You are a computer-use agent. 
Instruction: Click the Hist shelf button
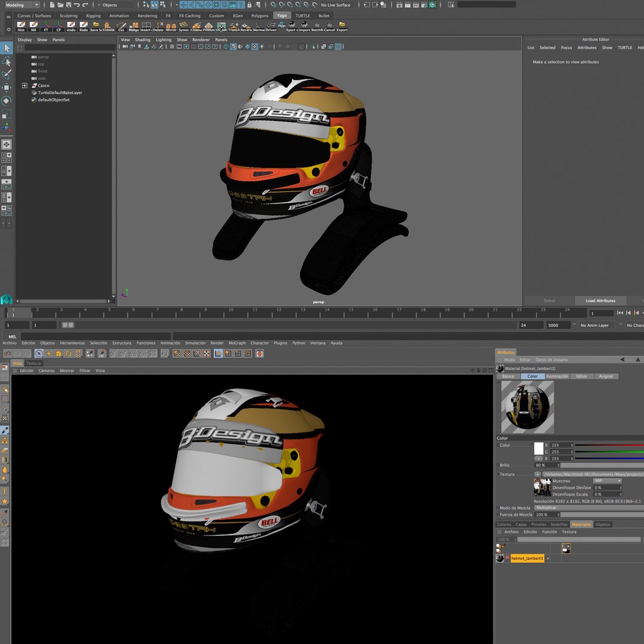(x=21, y=27)
